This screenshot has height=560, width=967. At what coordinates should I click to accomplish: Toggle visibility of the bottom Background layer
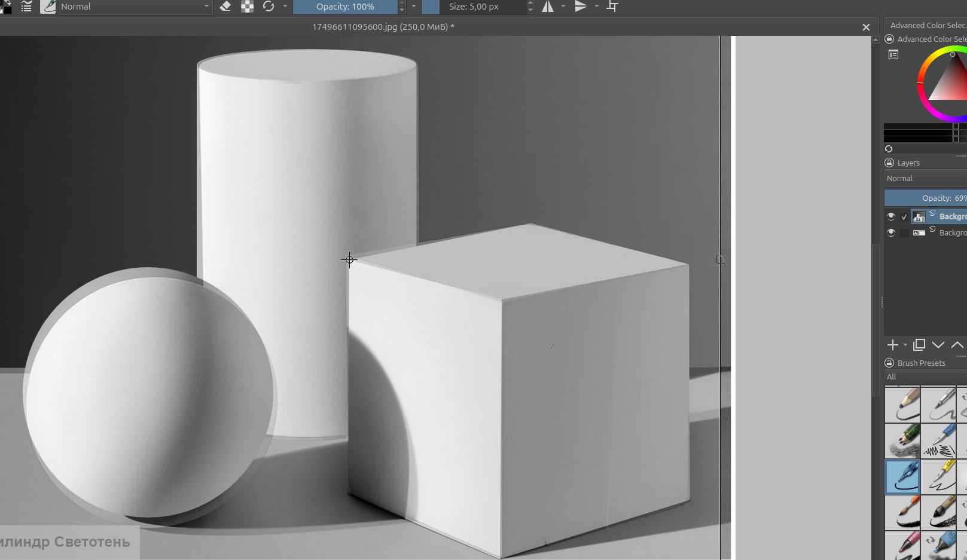(891, 232)
